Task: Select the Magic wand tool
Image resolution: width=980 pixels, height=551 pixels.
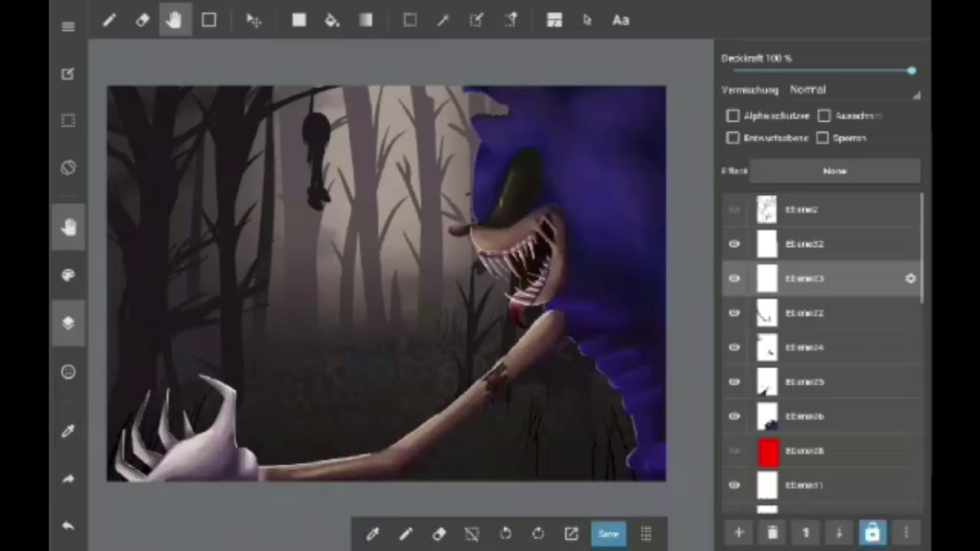Action: coord(443,21)
